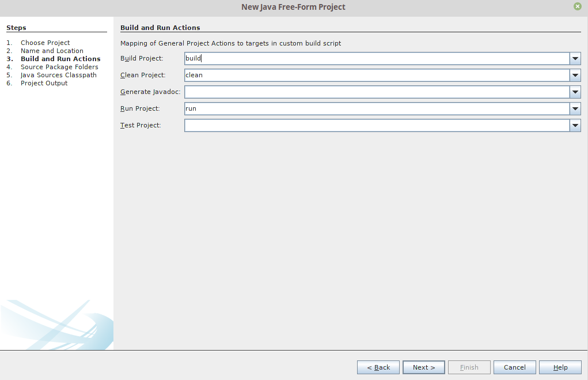
Task: Open Help for this wizard
Action: [x=560, y=367]
